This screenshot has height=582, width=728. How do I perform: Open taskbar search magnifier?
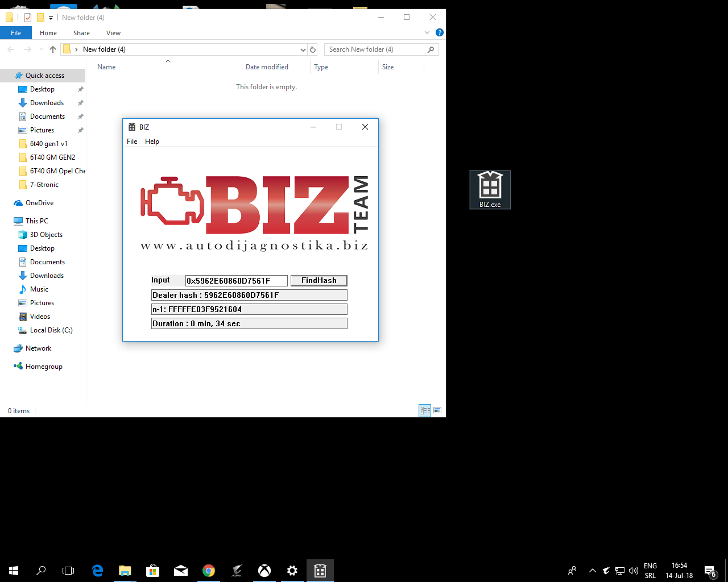[41, 571]
